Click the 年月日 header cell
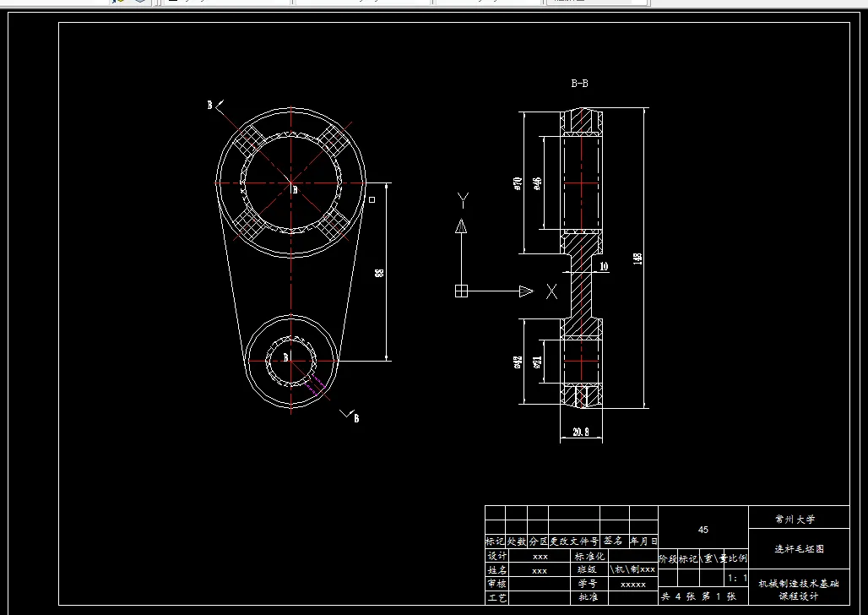868x615 pixels. click(x=643, y=542)
